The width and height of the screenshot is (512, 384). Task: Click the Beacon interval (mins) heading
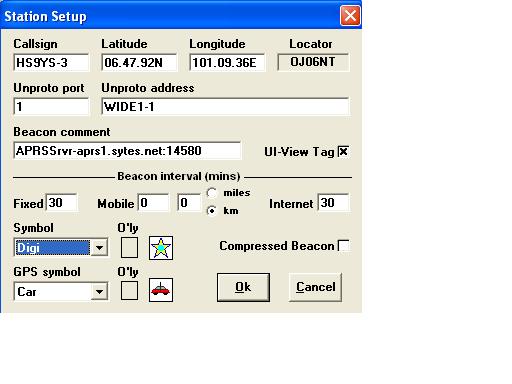[179, 176]
